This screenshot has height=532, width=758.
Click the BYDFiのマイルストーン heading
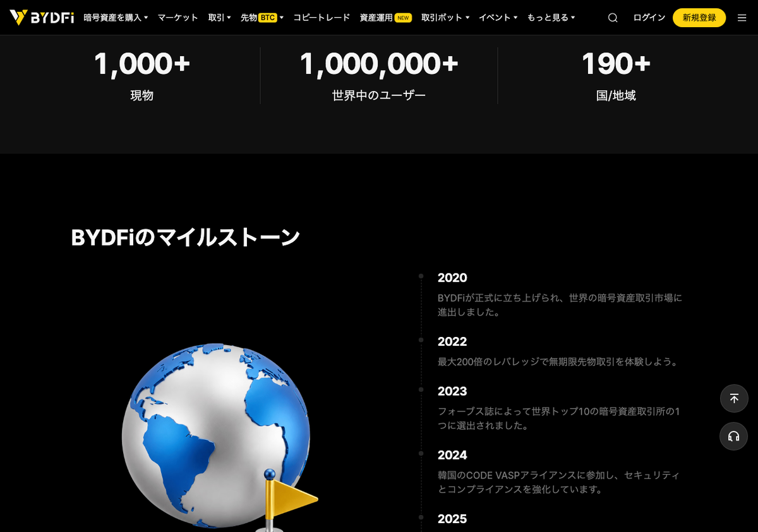point(186,238)
